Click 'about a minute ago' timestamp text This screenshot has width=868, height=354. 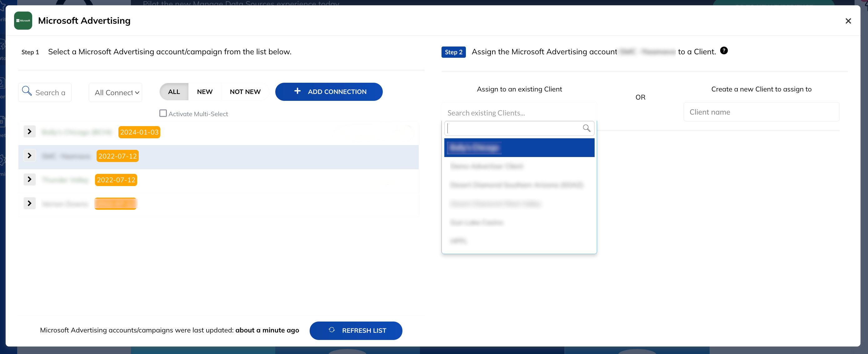(267, 330)
